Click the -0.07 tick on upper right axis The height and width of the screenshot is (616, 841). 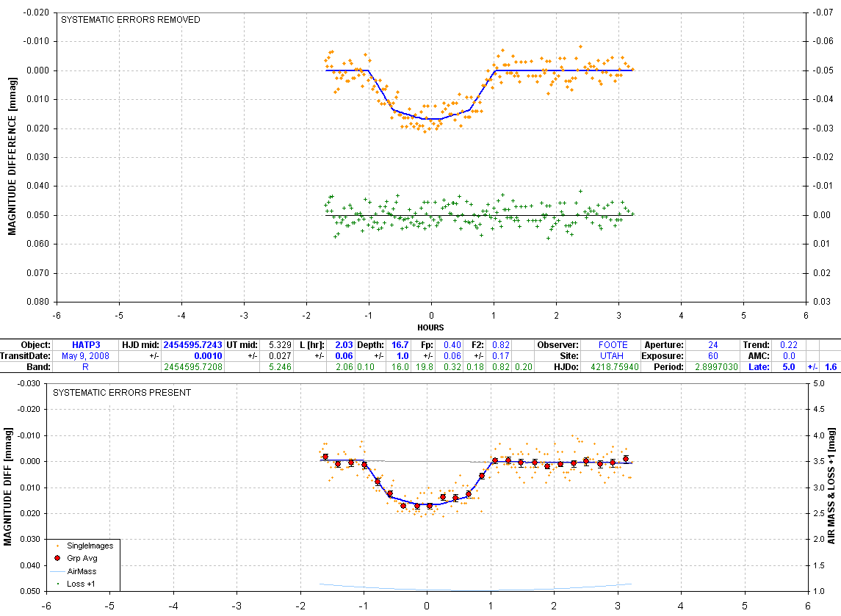tap(822, 12)
